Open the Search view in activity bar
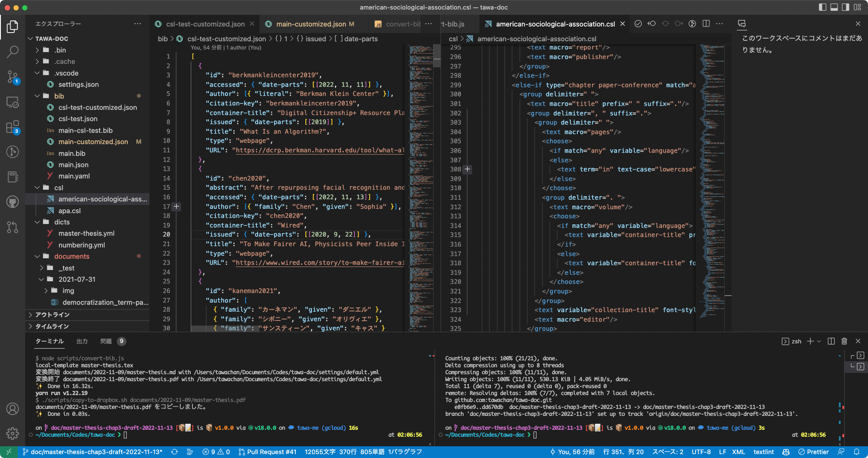The height and width of the screenshot is (458, 868). pos(13,52)
